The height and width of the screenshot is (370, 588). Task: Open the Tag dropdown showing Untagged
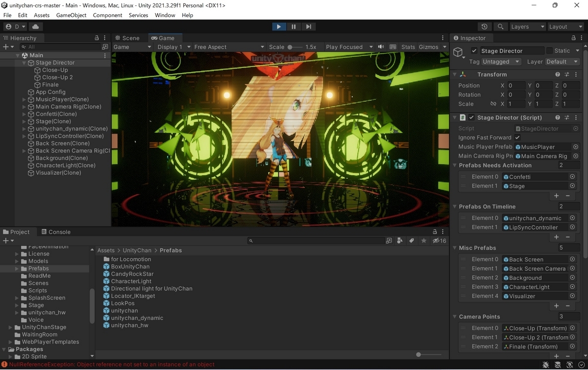pyautogui.click(x=501, y=62)
